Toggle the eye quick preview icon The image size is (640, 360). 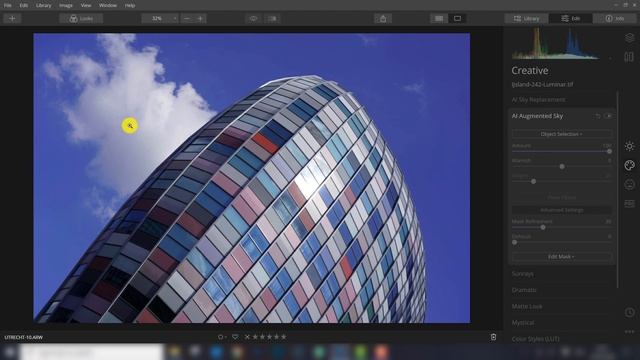(x=253, y=18)
